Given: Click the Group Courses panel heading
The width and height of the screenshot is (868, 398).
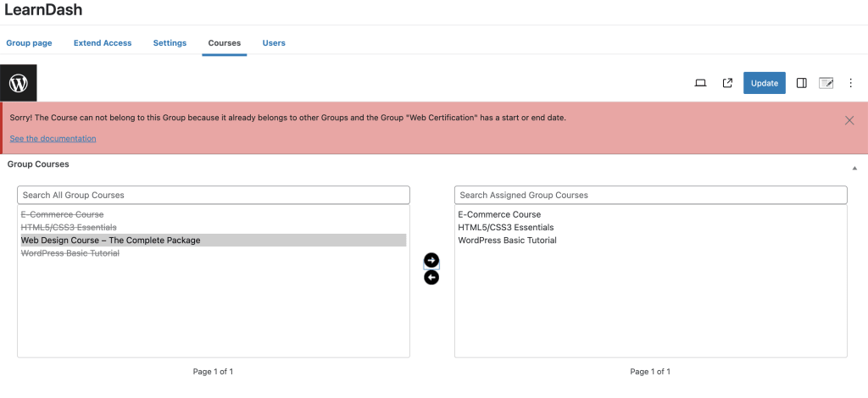Looking at the screenshot, I should pyautogui.click(x=38, y=164).
